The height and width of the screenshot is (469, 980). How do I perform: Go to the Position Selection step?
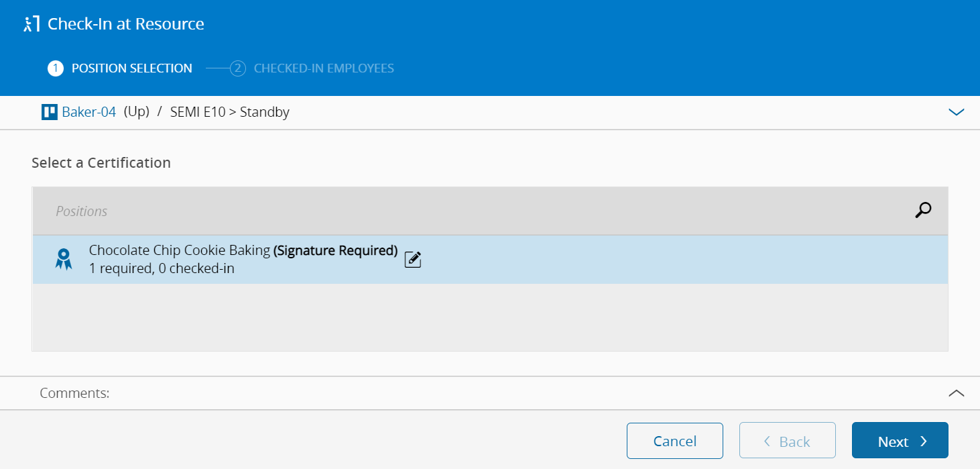coord(132,68)
